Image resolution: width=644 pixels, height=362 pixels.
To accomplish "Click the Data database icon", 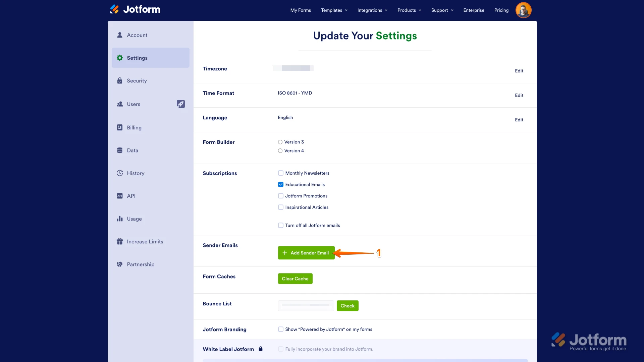I will 120,150.
